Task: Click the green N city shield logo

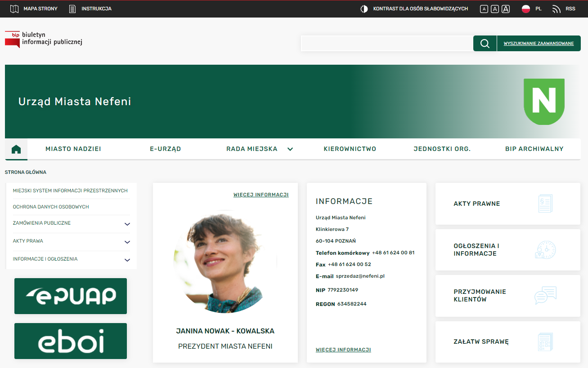Action: pyautogui.click(x=544, y=102)
